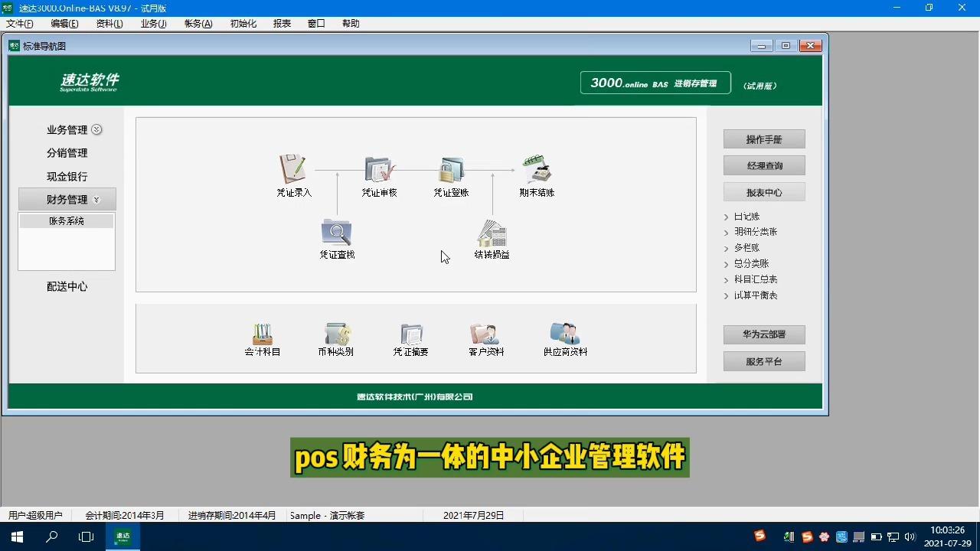The height and width of the screenshot is (551, 980).
Task: Select 分销管理 in sidebar
Action: coord(67,153)
